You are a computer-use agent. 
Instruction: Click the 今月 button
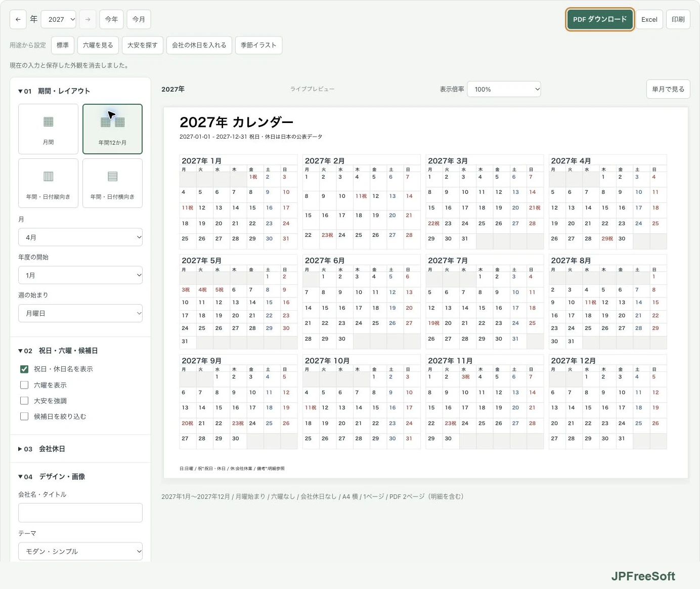[139, 19]
